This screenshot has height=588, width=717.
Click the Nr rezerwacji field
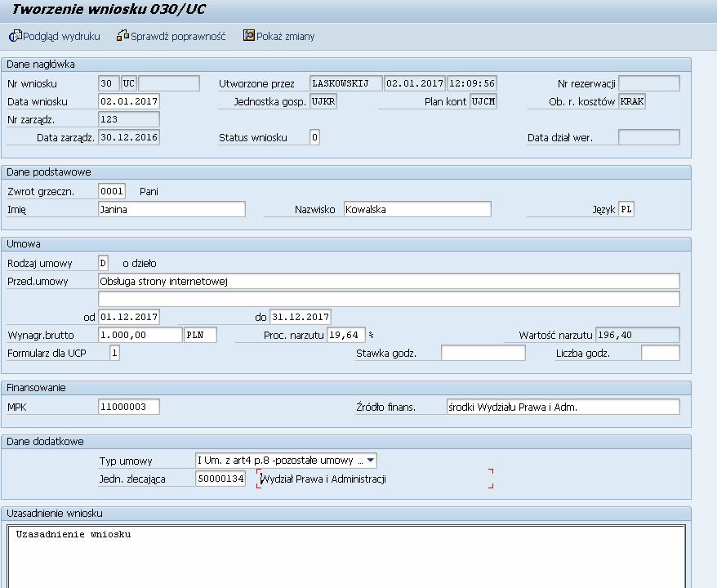(649, 83)
